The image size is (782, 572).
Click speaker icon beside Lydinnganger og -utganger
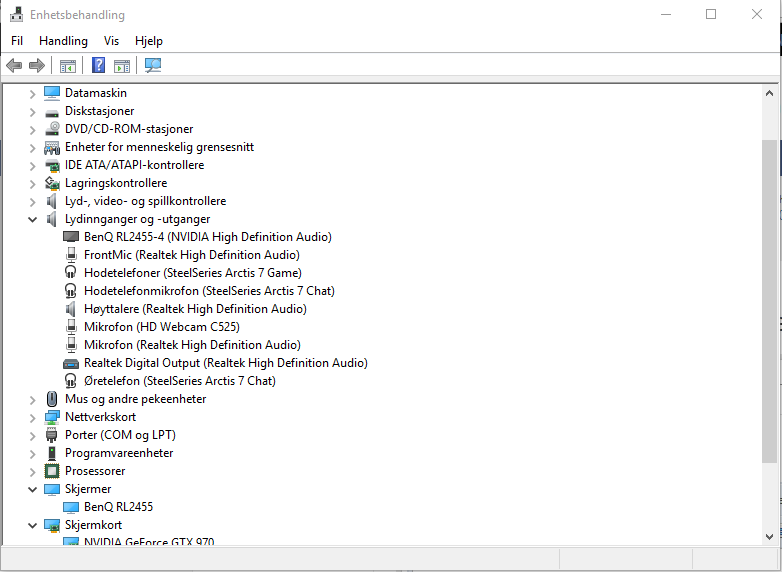pos(52,219)
